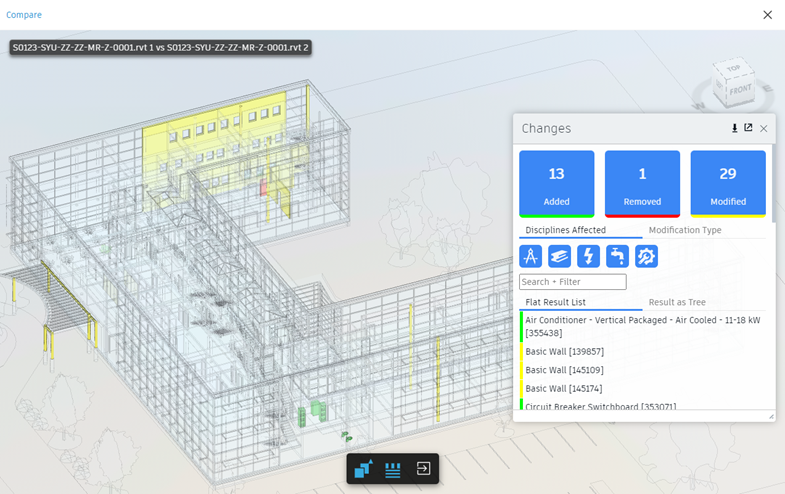The image size is (785, 494).
Task: Select Circuit Breaker Switchboard [353071] entry
Action: point(643,405)
